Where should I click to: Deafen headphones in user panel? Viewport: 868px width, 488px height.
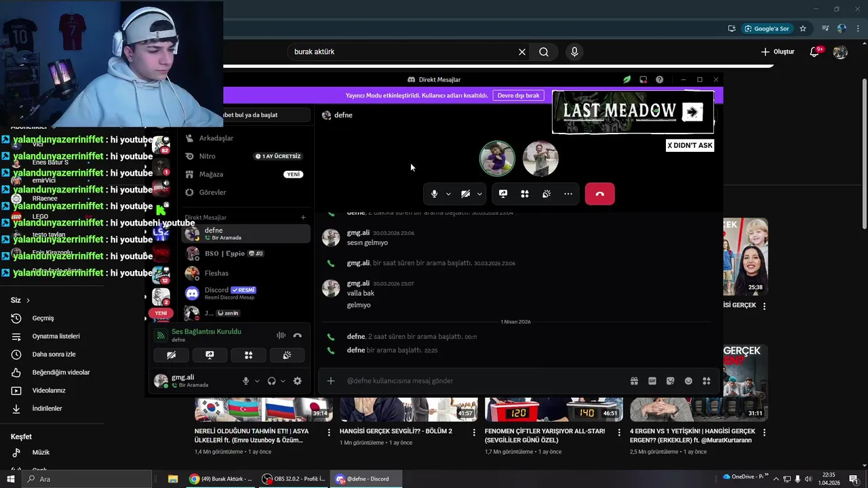(x=271, y=381)
